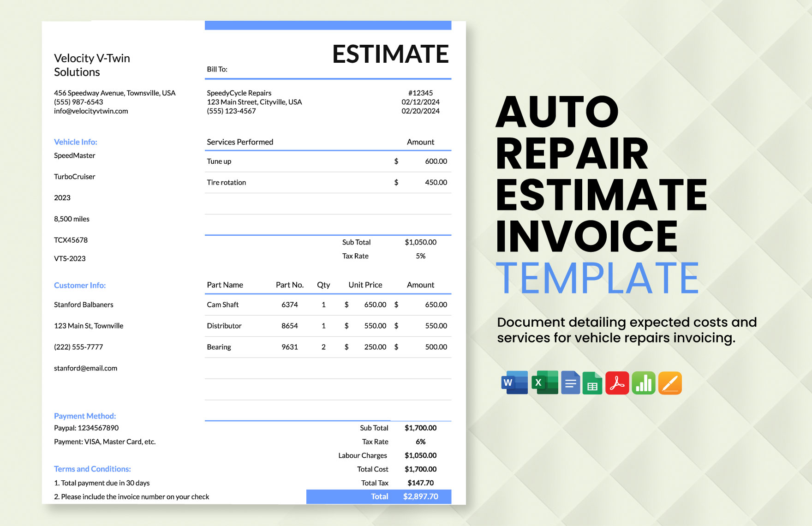Click the Customer Info section heading
Viewport: 812px width, 526px height.
[79, 285]
